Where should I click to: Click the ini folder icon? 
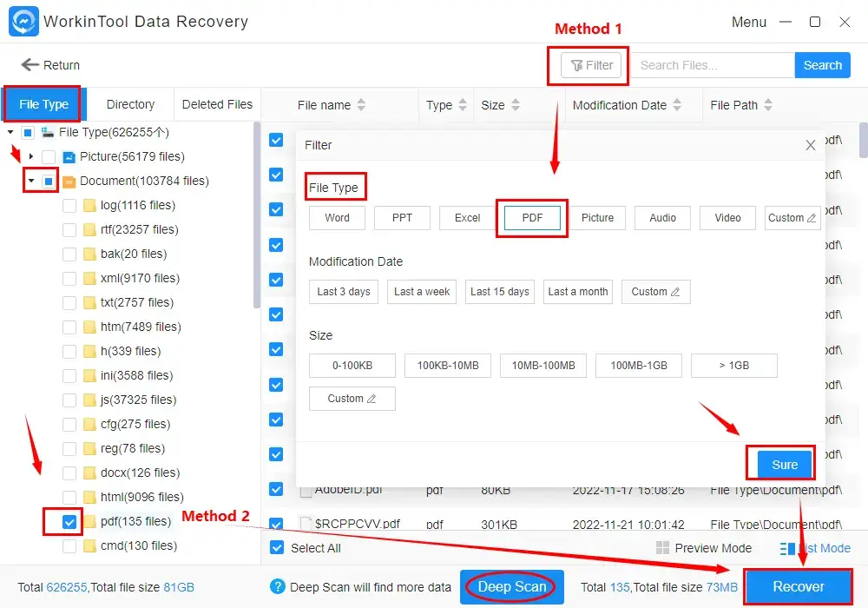89,375
